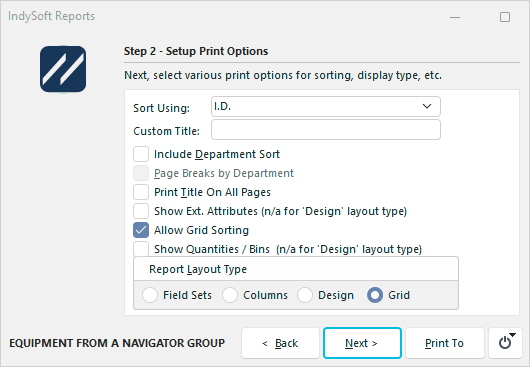Enable Show Ext. Attributes option
Viewport: 530px width, 367px height.
141,211
